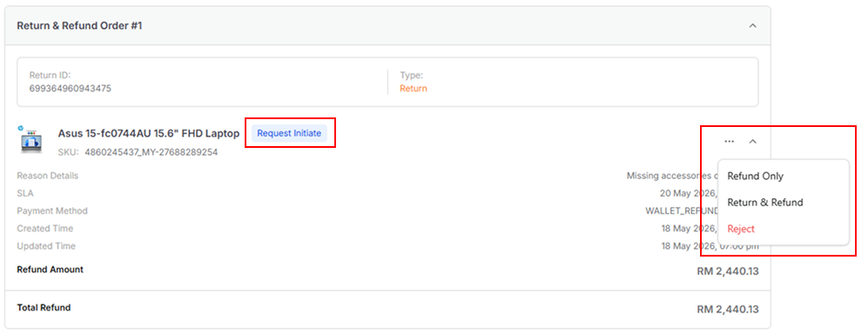Click the Request Initiate status badge
The height and width of the screenshot is (334, 868).
coord(289,133)
